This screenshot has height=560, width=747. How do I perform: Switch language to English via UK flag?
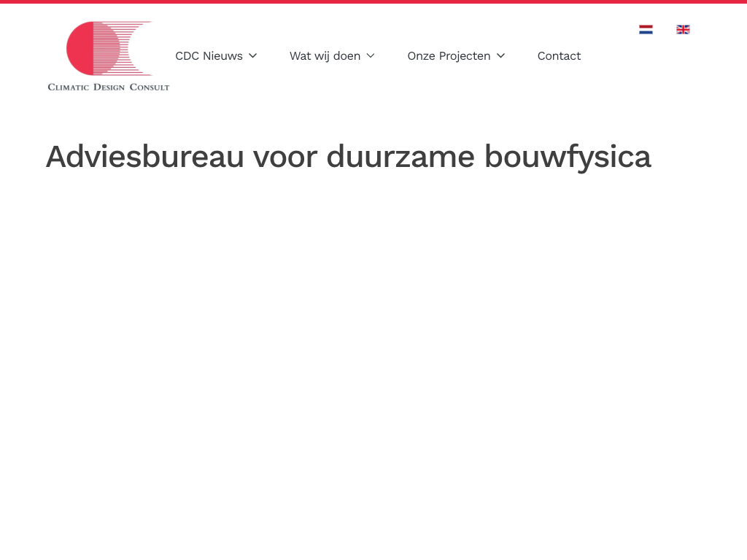pos(683,29)
